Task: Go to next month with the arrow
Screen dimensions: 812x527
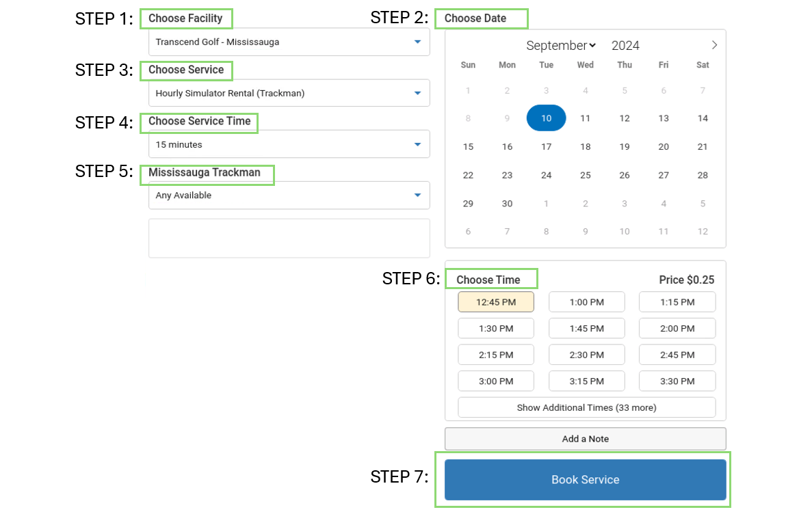Action: (x=714, y=45)
